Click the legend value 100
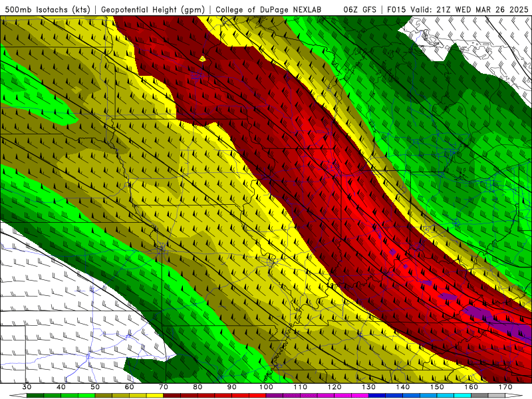532x399 pixels. pyautogui.click(x=266, y=387)
